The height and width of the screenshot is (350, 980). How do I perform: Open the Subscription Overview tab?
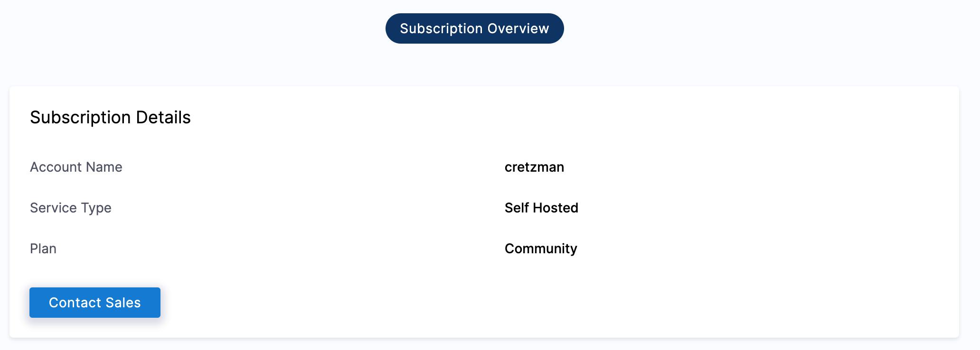474,28
